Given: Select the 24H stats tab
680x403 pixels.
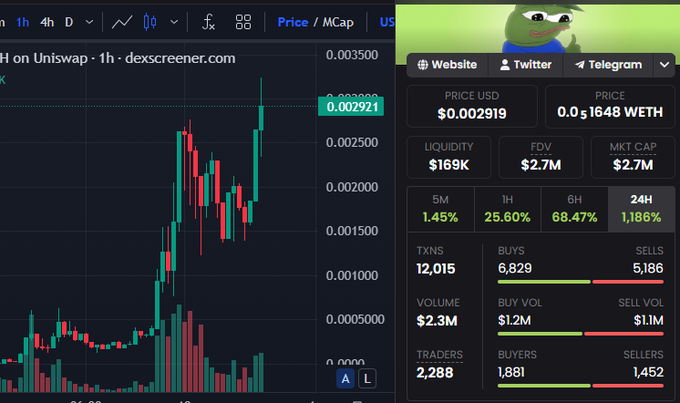Looking at the screenshot, I should click(x=641, y=209).
